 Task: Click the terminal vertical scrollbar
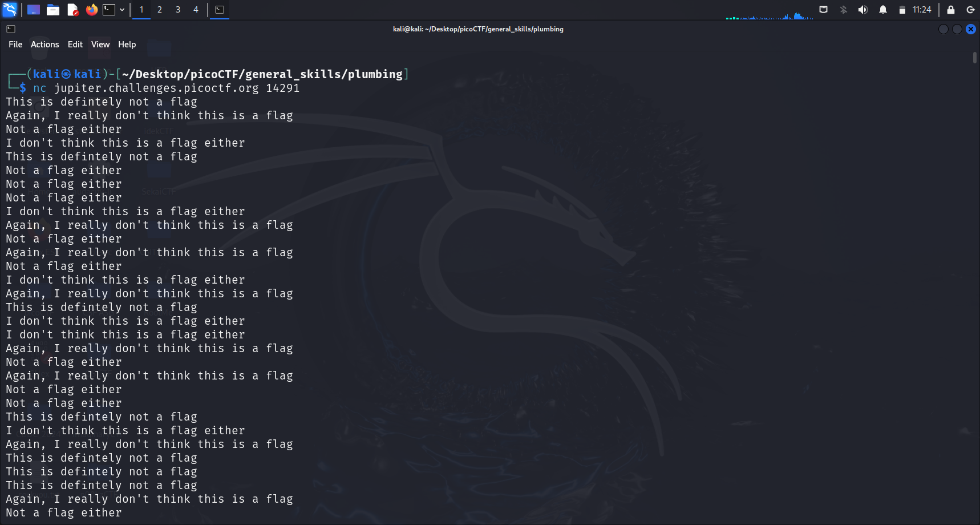[x=975, y=58]
